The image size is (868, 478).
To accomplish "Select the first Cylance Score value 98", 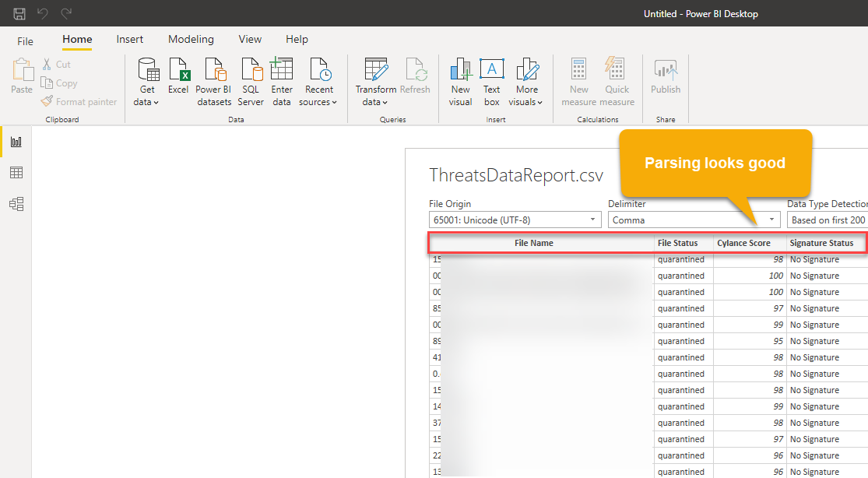I will point(778,259).
